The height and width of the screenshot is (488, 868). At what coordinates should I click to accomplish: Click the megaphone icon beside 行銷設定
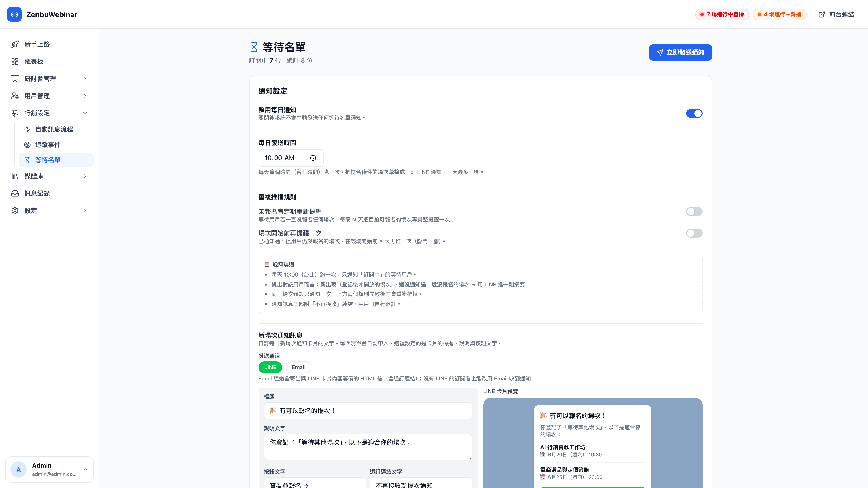point(15,113)
